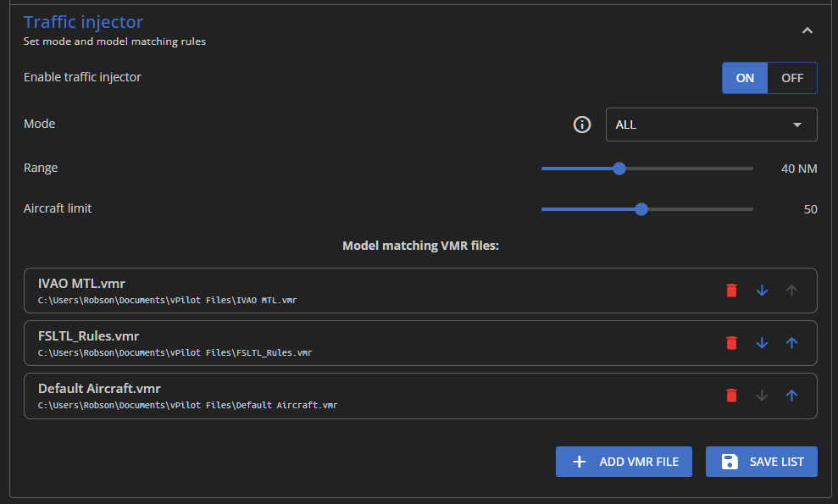Turn the traffic injector ON
Viewport: 838px width, 504px height.
(x=745, y=78)
